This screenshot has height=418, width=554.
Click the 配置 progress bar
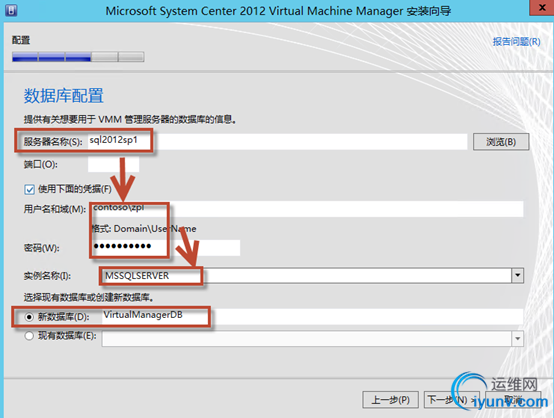click(x=78, y=57)
